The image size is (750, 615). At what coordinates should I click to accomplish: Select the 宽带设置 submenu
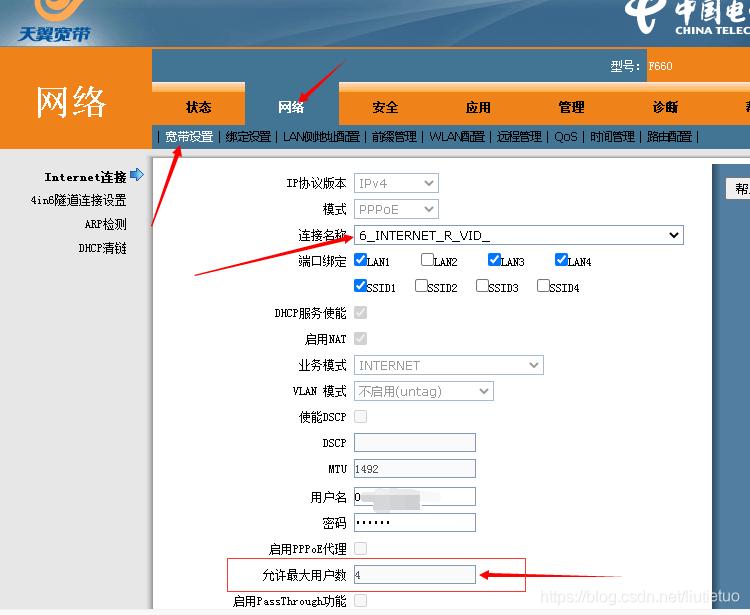point(189,137)
